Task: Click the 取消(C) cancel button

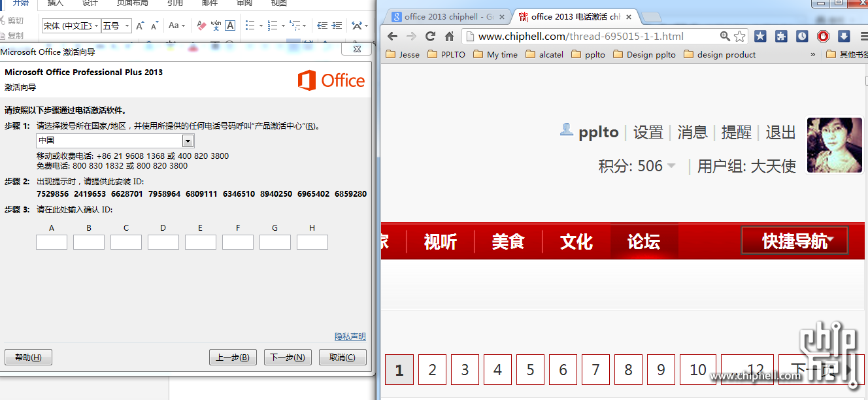Action: click(x=342, y=358)
